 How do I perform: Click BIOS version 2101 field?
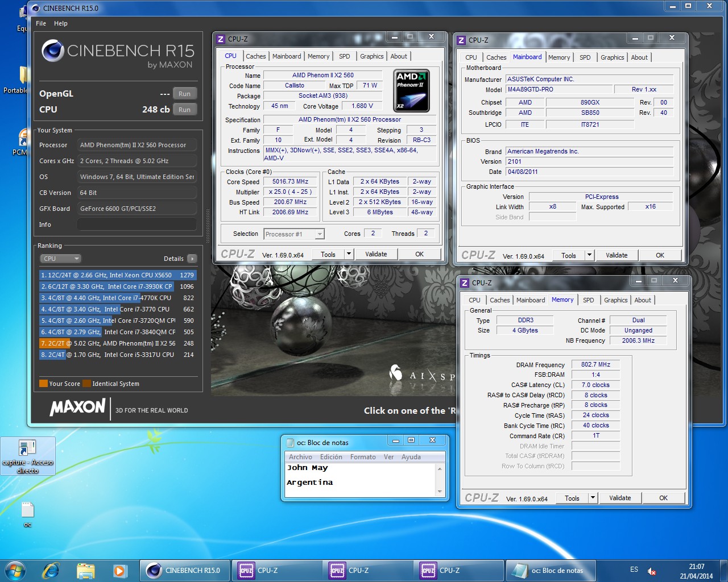coord(590,161)
